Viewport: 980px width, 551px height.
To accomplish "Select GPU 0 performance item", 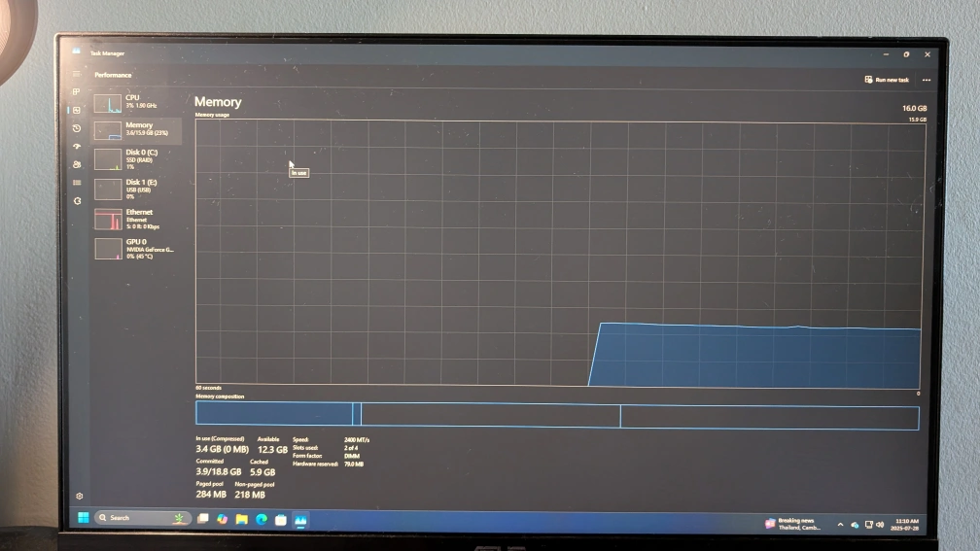I will [x=137, y=248].
